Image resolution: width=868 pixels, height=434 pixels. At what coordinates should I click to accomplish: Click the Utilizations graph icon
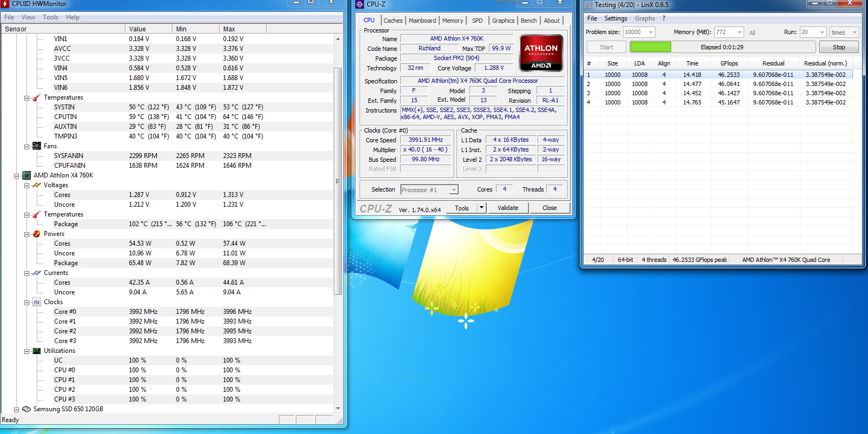37,351
